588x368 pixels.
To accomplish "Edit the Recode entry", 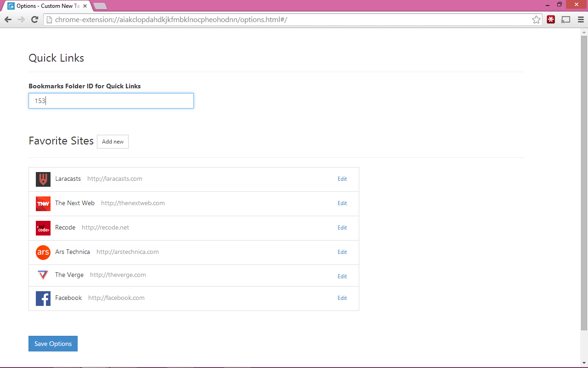I will (x=342, y=228).
